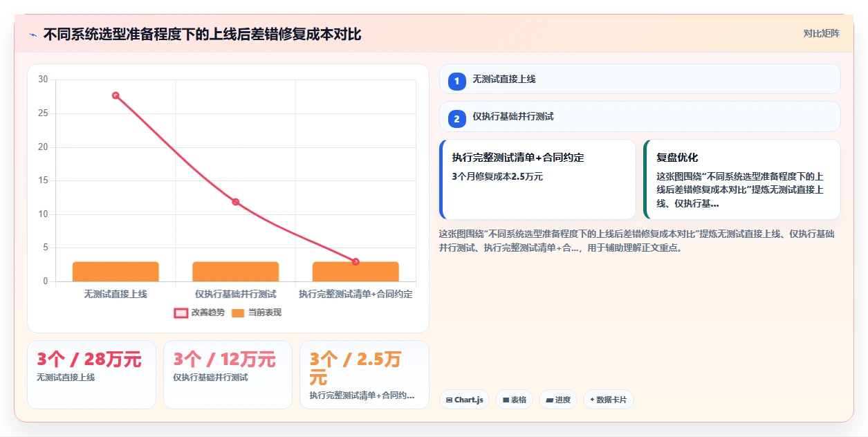Click the text 3个月修复成本2.5万元
Screen dimensions: 868x437
497,176
